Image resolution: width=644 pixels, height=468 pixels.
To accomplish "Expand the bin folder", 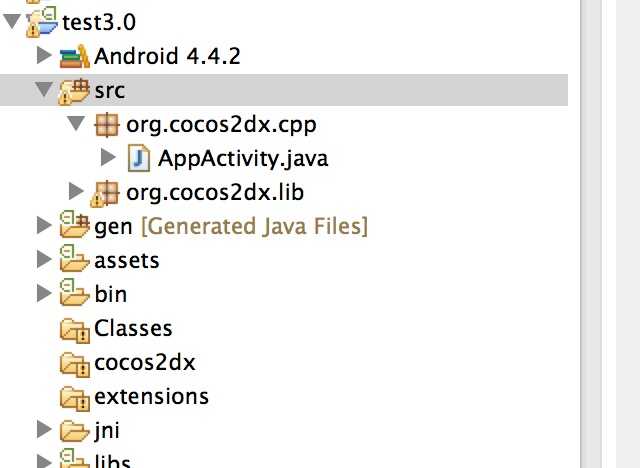I will (x=44, y=293).
